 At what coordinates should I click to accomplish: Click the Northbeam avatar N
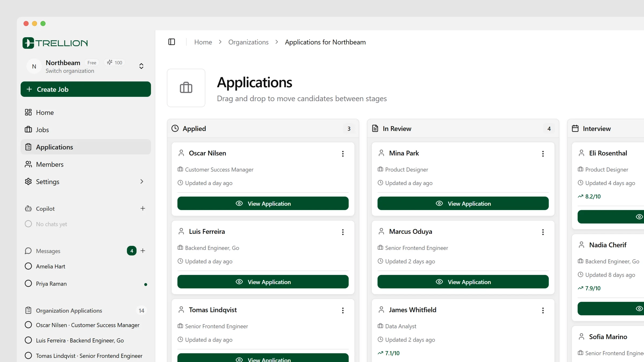coord(34,66)
